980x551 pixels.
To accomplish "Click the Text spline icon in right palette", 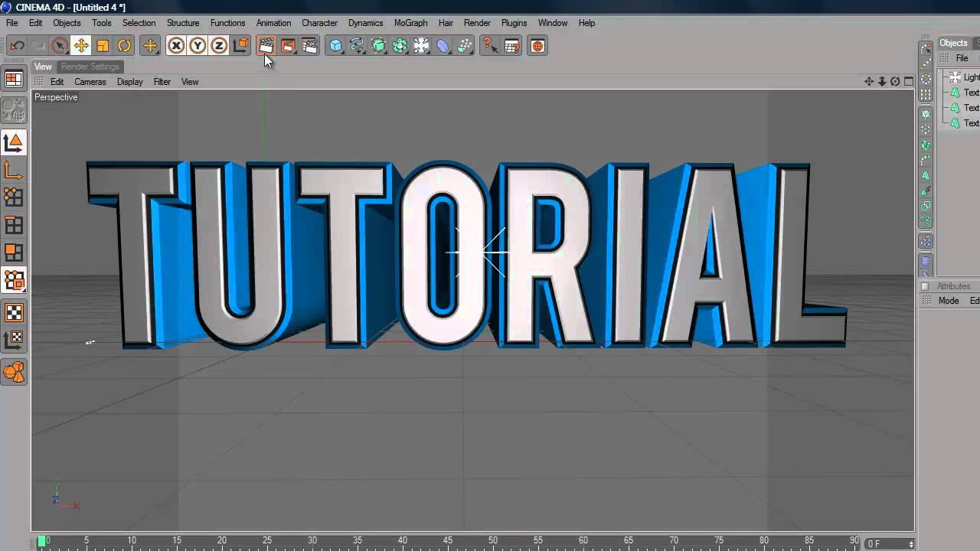I will tap(926, 175).
